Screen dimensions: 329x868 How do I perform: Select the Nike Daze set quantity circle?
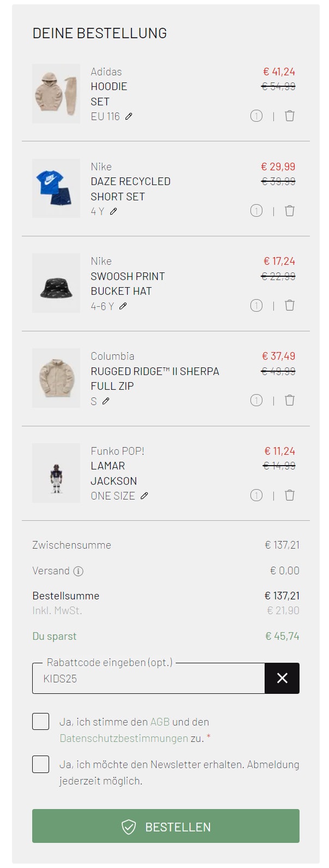point(256,211)
